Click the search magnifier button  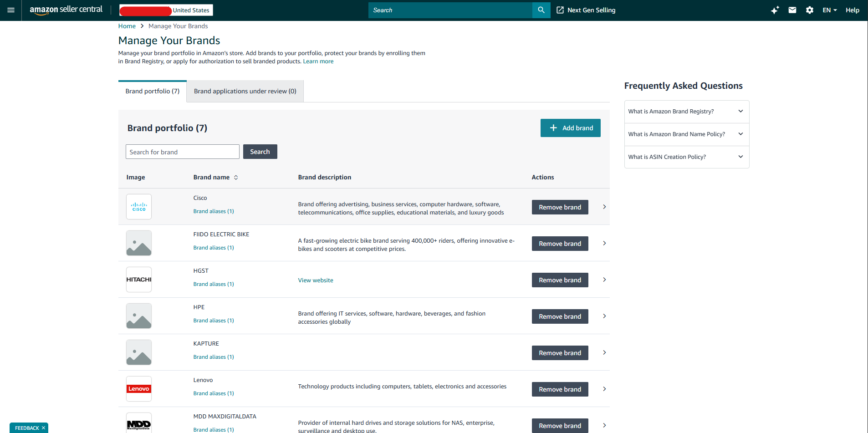point(541,10)
